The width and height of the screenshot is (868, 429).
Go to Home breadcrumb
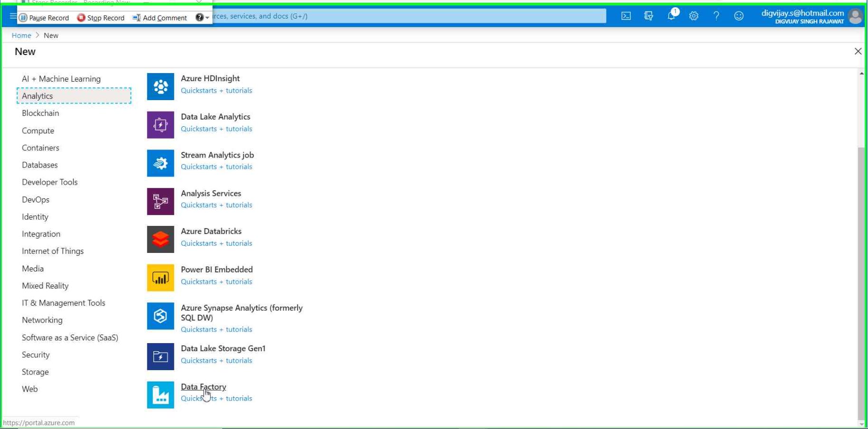(21, 36)
